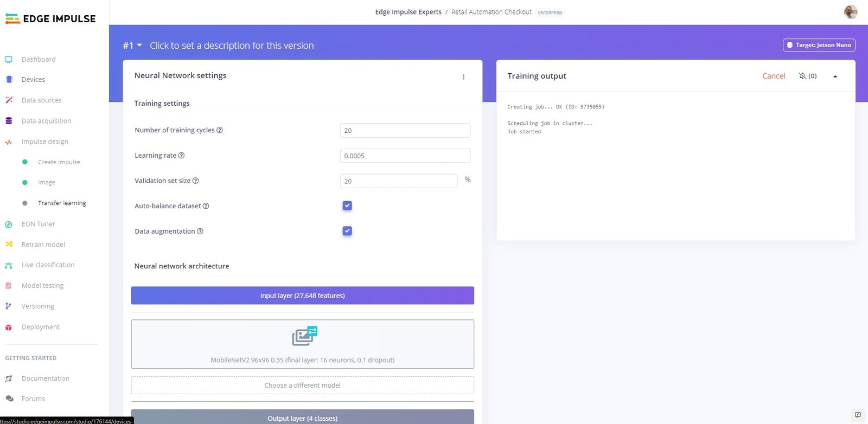Click the Impulse design pulse icon
The image size is (868, 424).
9,142
